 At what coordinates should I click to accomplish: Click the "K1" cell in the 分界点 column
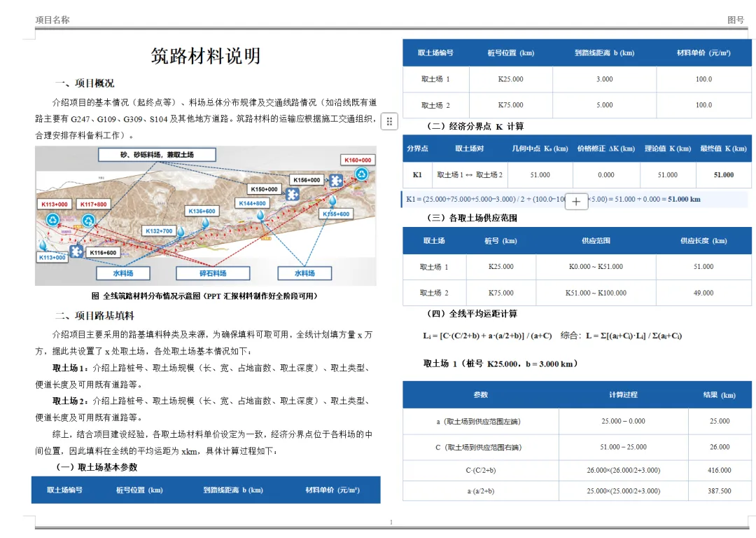pos(417,175)
